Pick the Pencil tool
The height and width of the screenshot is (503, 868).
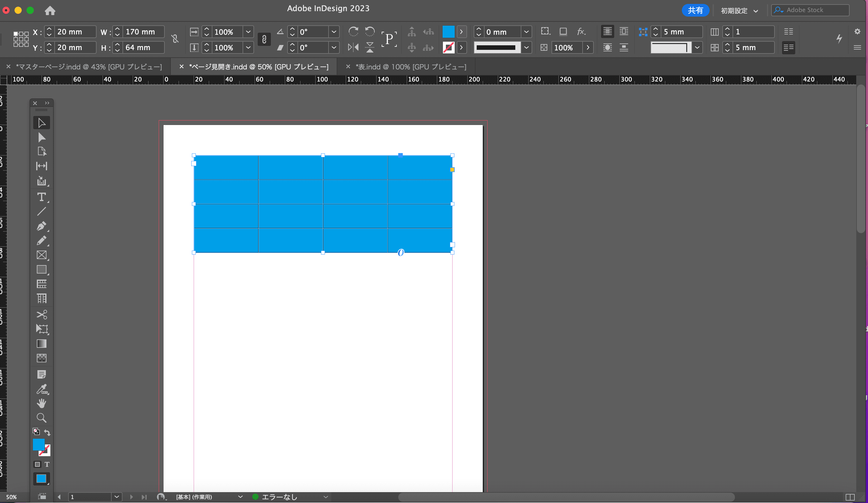pyautogui.click(x=42, y=241)
